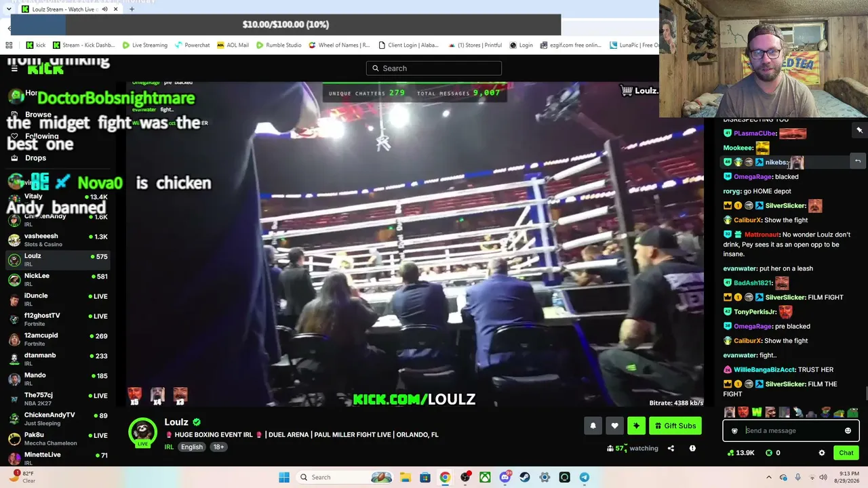Click the Loulz streamer avatar

[143, 432]
